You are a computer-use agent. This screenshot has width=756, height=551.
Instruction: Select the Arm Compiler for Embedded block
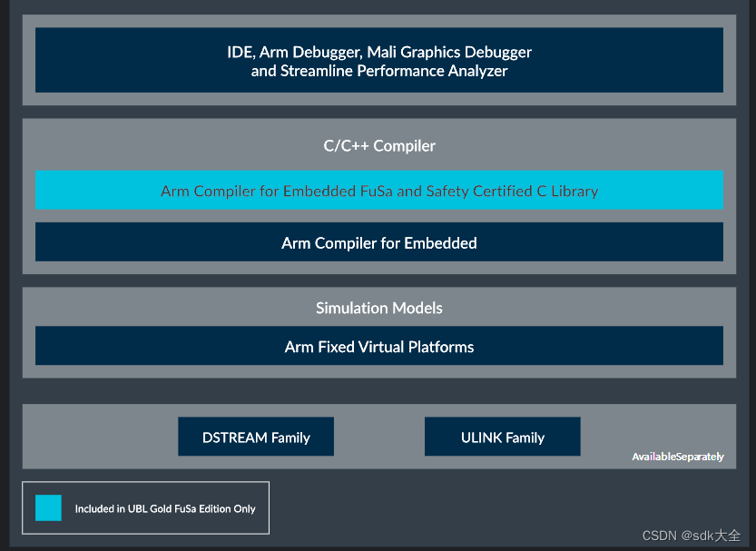(378, 242)
